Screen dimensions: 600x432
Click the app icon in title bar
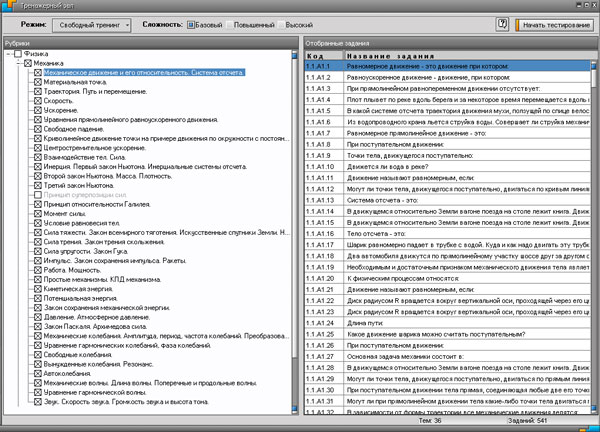coord(8,5)
